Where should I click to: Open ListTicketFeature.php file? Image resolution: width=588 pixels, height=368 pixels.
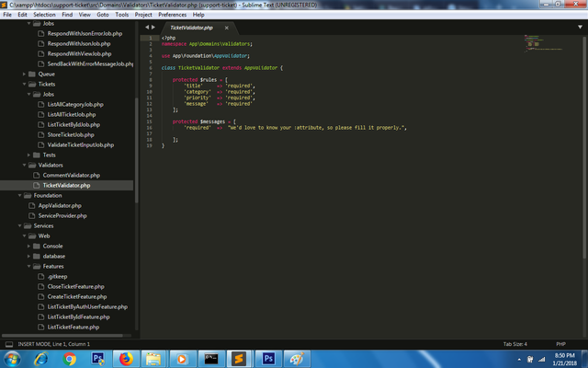click(73, 328)
